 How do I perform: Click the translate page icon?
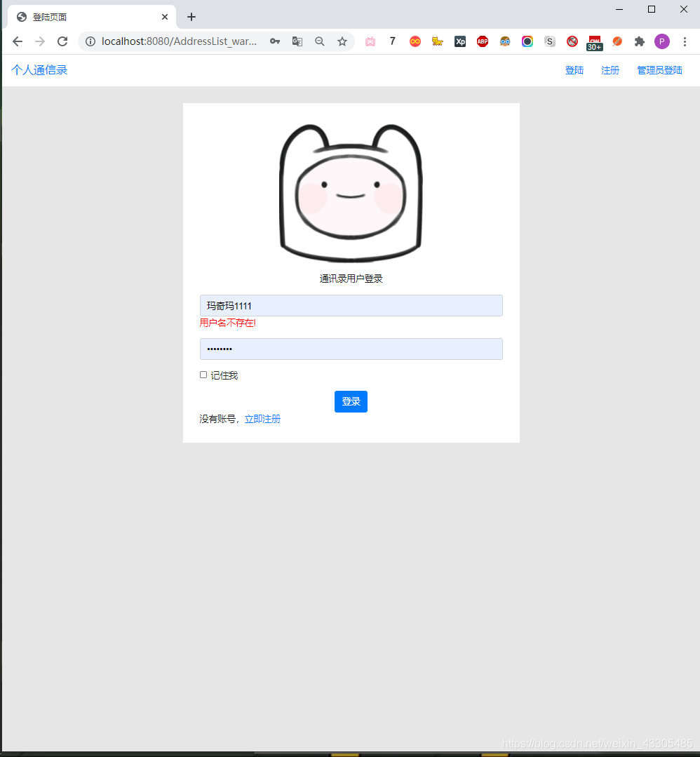click(297, 41)
